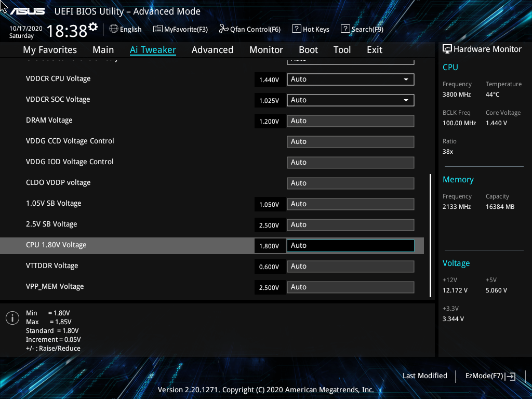Open the VDDCR CPU Voltage dropdown
Screen dimensions: 532x399
pos(351,79)
